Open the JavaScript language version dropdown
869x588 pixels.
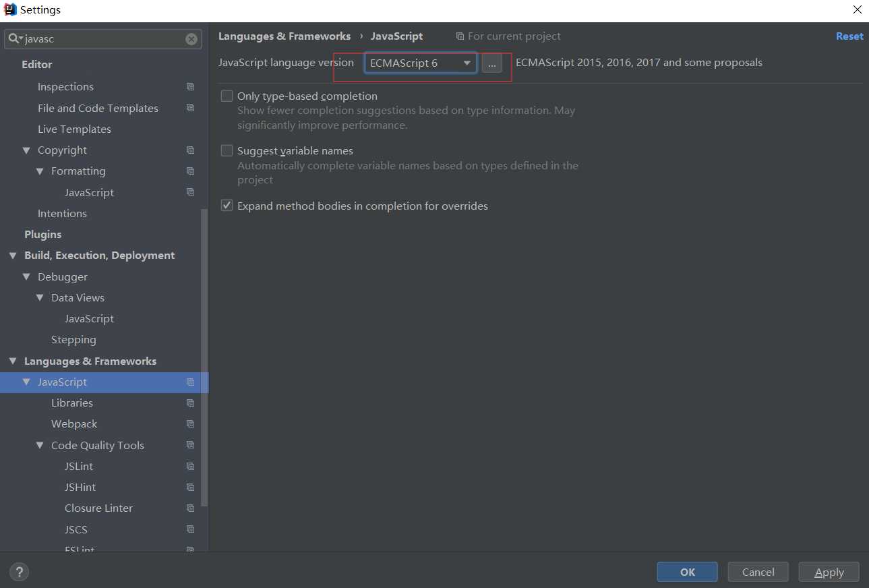click(x=421, y=63)
